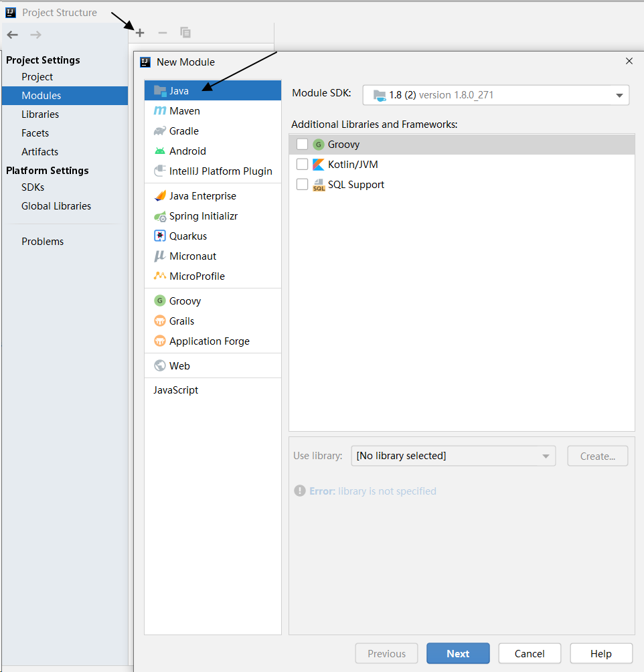
Task: Select Spring Initializr module type
Action: (x=213, y=216)
